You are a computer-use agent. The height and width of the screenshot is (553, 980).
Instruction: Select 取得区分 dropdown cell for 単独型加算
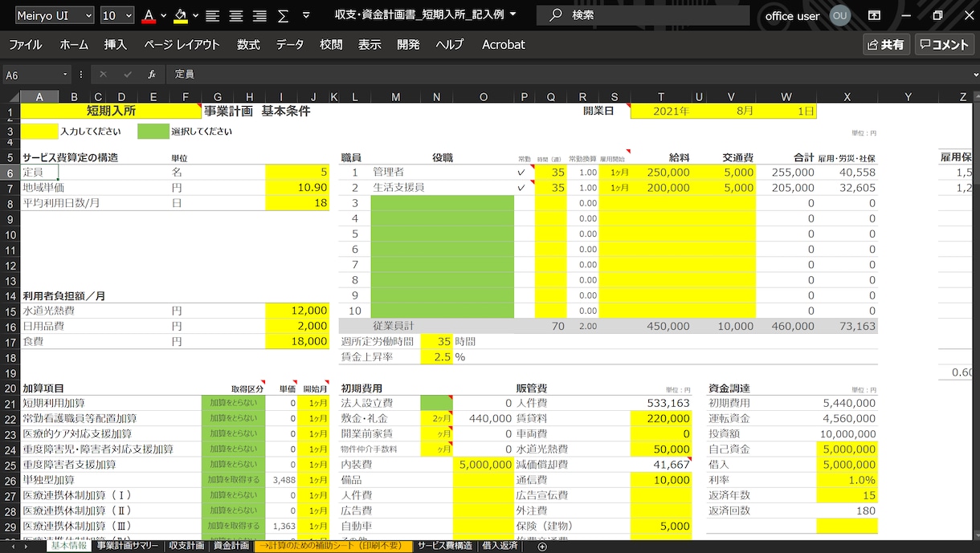(x=233, y=480)
